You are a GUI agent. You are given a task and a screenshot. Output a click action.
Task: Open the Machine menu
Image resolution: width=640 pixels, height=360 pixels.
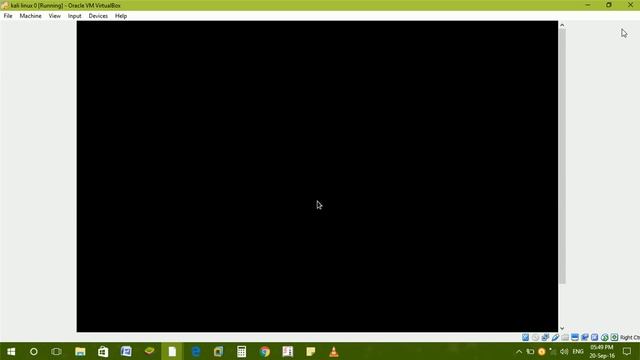(31, 16)
